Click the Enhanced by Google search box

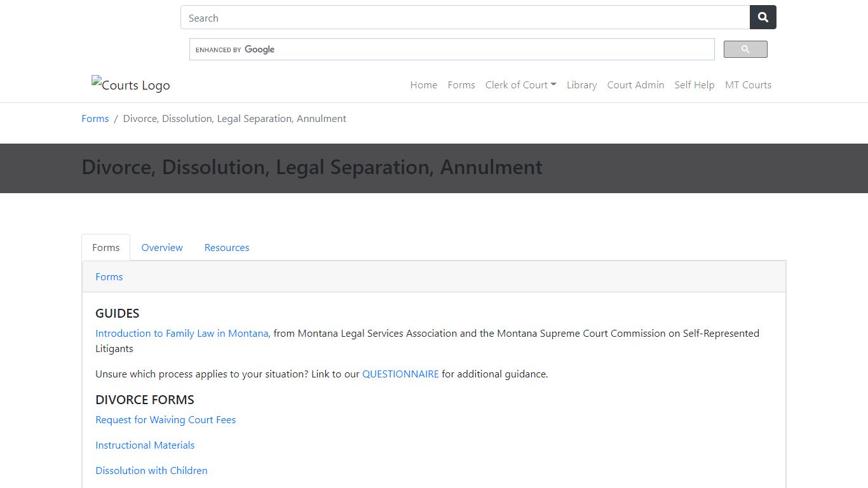click(452, 50)
